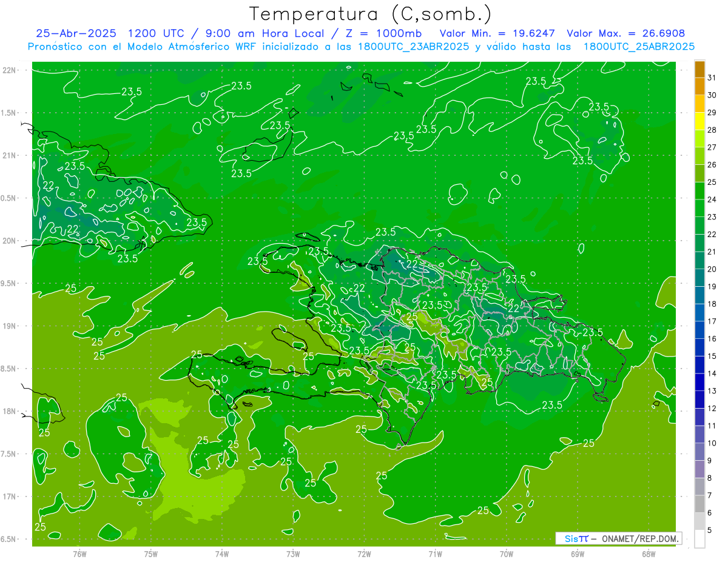Click the '19N' latitude axis label
The height and width of the screenshot is (562, 728).
10,326
